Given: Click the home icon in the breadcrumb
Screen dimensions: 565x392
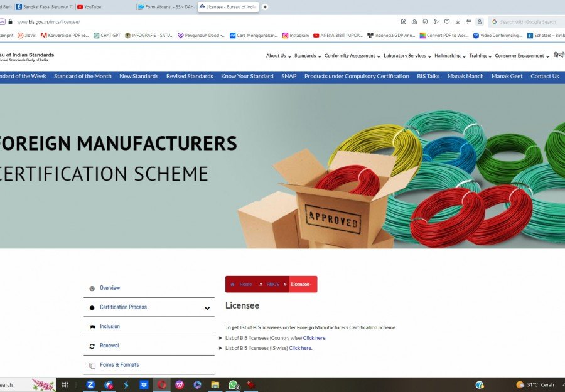Looking at the screenshot, I should [x=232, y=284].
